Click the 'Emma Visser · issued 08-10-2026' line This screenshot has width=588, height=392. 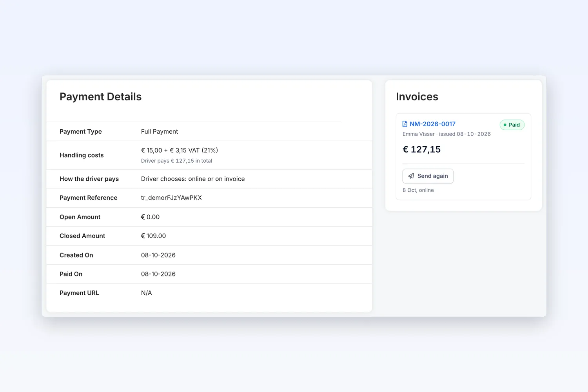[446, 134]
